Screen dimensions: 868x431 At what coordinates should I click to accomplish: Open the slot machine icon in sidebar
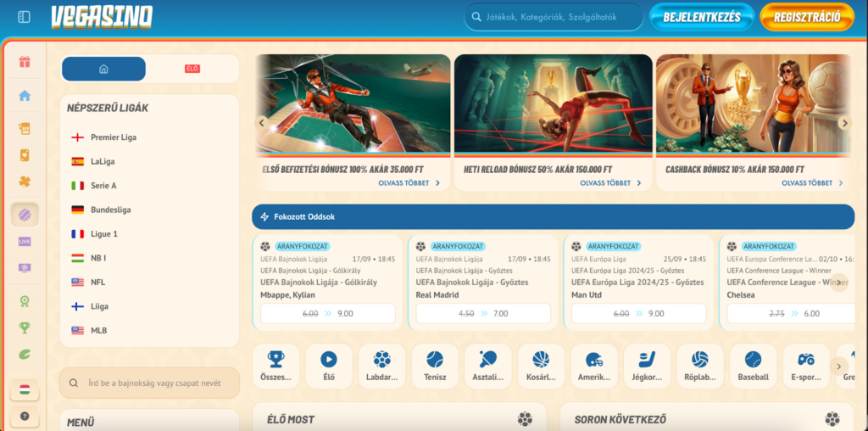click(x=25, y=129)
